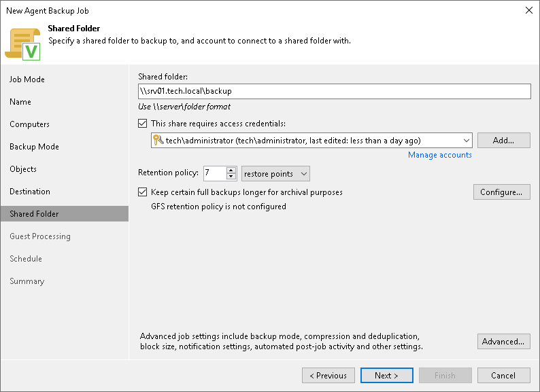The image size is (540, 392).
Task: Go to the Backup Mode step
Action: click(x=34, y=147)
